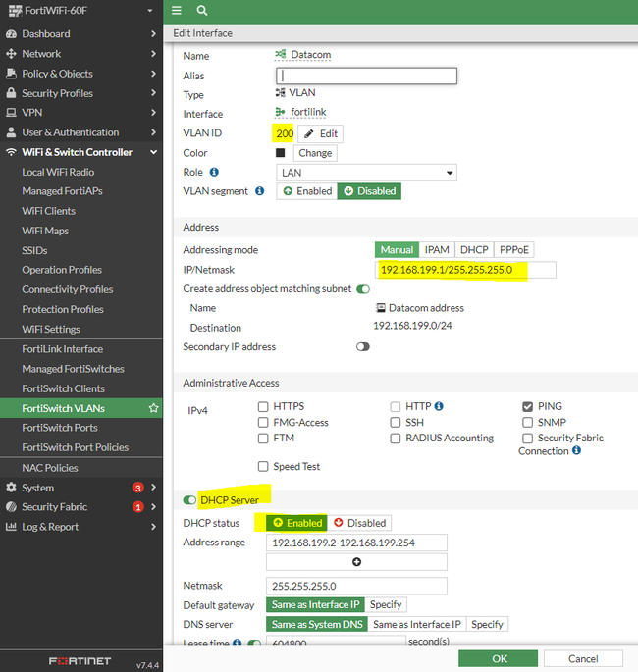The image size is (638, 672).
Task: Click the red 3 notification badge on System
Action: click(138, 488)
